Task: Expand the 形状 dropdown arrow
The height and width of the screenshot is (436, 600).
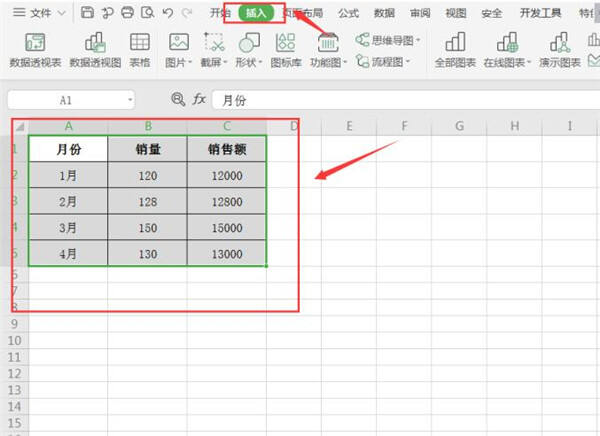Action: (x=261, y=62)
